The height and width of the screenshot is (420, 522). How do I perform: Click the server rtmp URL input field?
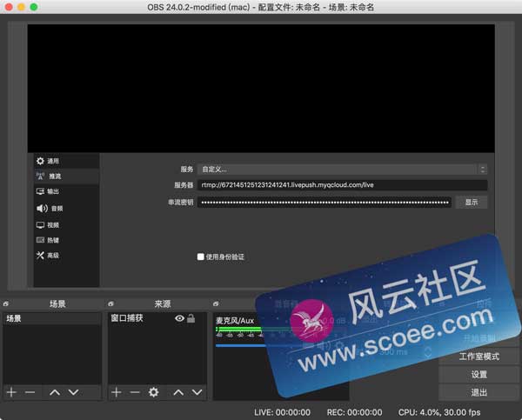click(x=343, y=185)
